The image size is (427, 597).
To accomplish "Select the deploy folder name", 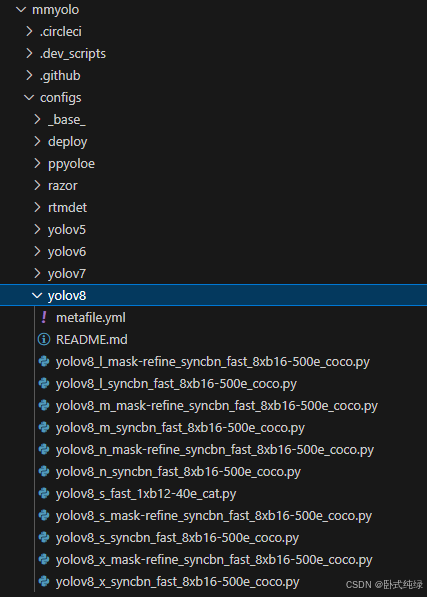I will click(68, 142).
